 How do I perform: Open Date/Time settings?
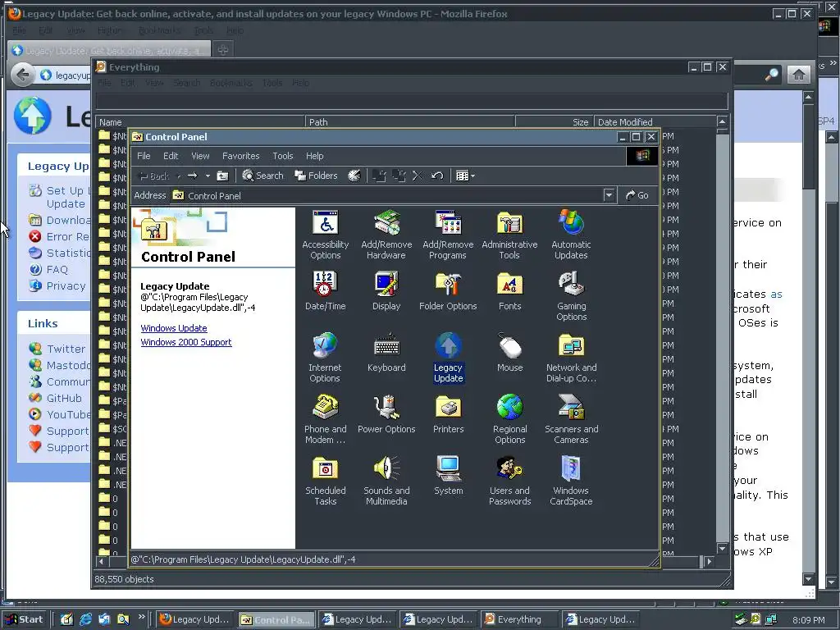[325, 291]
